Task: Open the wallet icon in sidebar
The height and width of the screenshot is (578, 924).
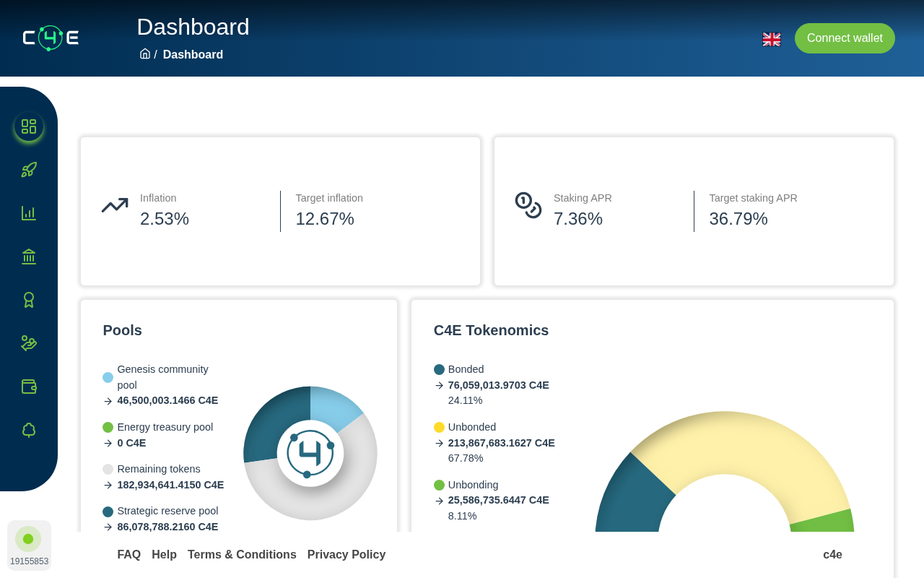Action: pos(29,387)
